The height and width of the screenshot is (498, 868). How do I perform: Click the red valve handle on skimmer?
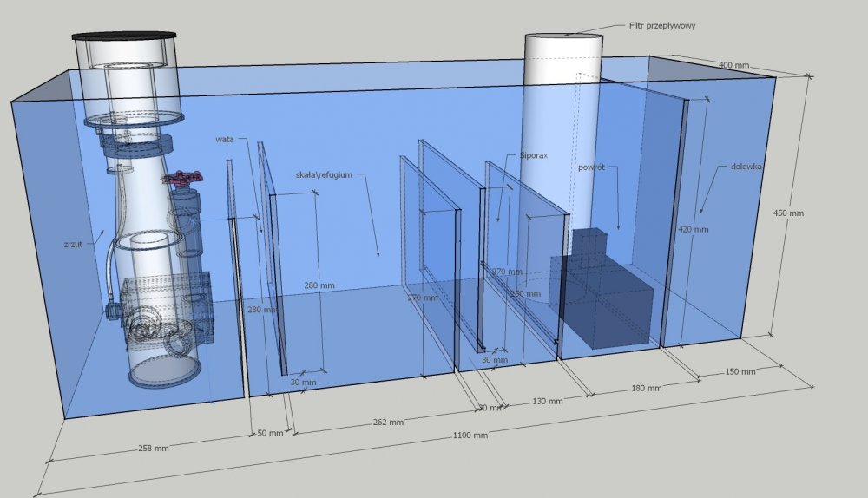182,178
